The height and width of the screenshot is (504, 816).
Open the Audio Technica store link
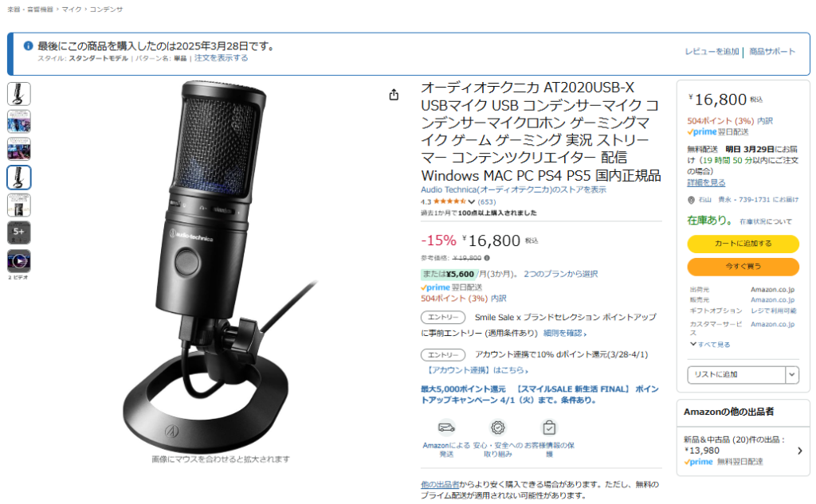coord(514,189)
